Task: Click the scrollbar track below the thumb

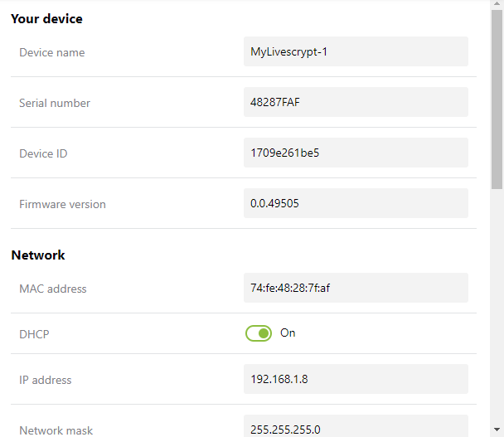Action: [497, 305]
